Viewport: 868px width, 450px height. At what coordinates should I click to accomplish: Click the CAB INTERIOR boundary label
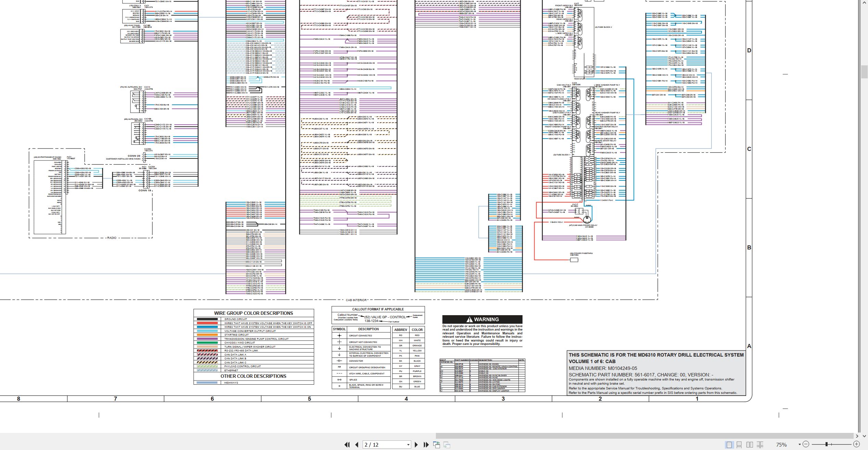point(356,300)
